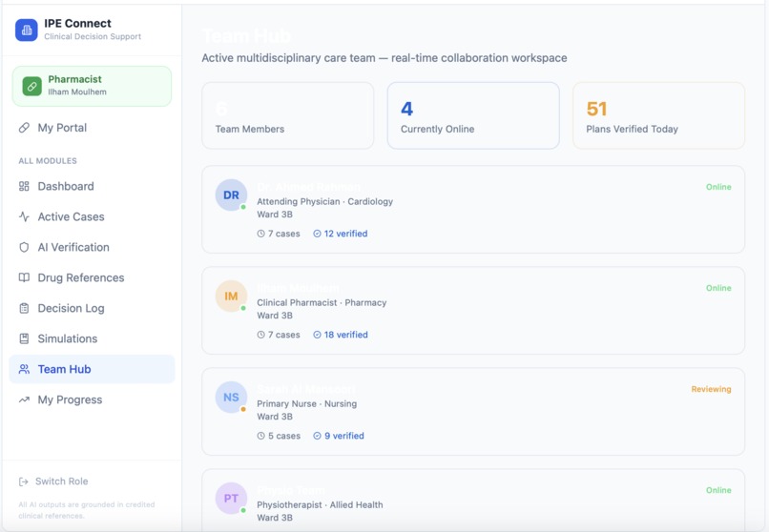This screenshot has width=769, height=532.
Task: Click the Switch Role button
Action: 53,481
